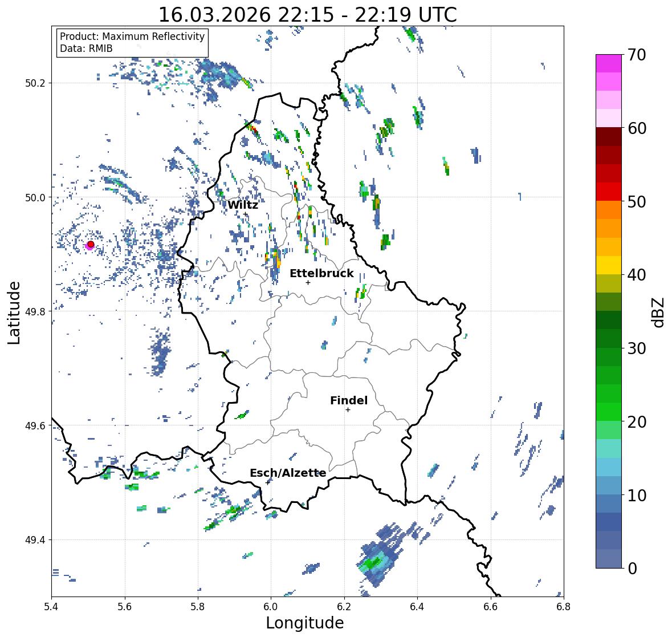Click the orange colorbar segment below 50
The height and width of the screenshot is (637, 672).
point(609,210)
